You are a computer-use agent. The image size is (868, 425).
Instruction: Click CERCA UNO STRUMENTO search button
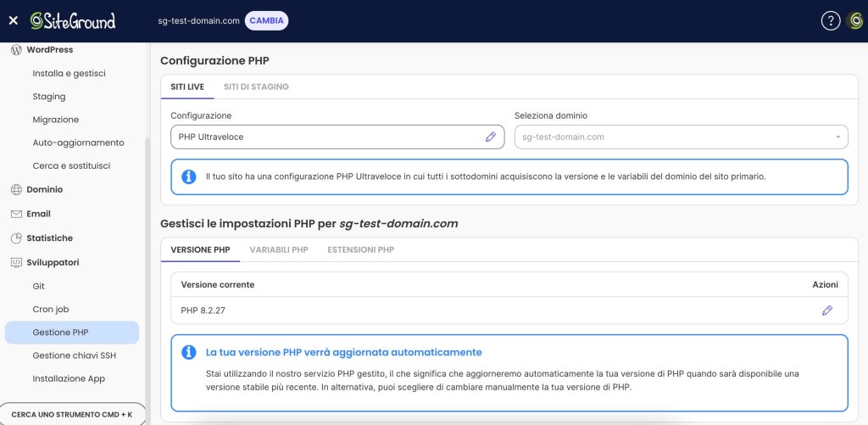[72, 414]
